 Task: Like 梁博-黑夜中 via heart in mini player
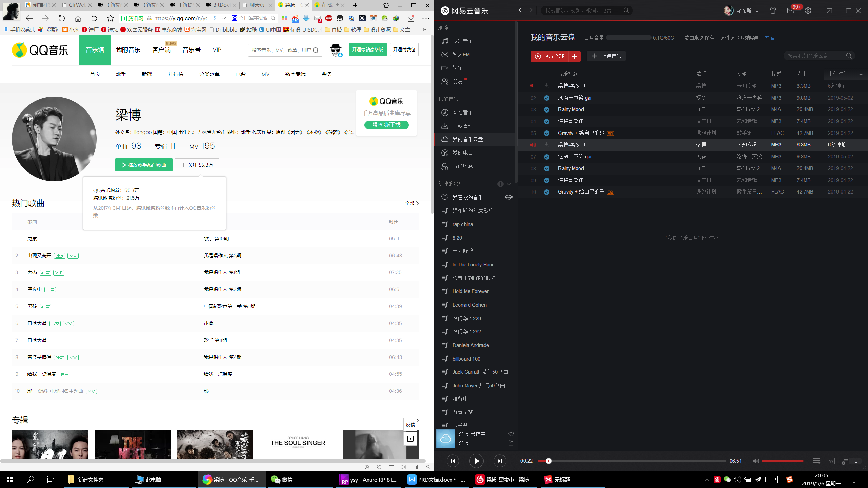click(x=511, y=434)
